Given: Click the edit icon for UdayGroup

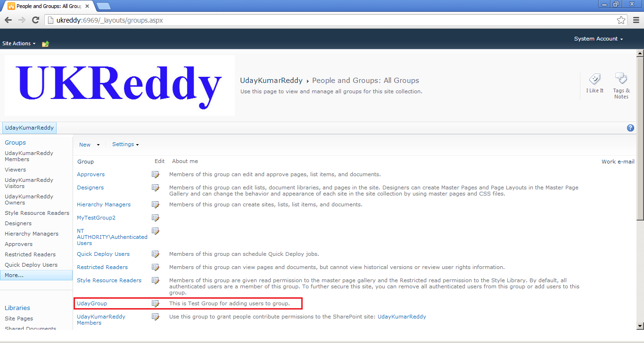Looking at the screenshot, I should point(155,303).
